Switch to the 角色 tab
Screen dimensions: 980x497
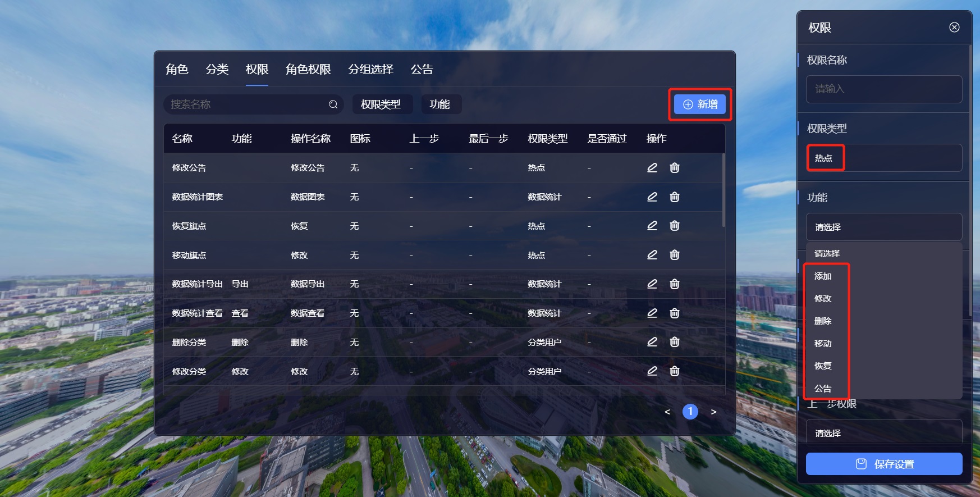point(177,69)
